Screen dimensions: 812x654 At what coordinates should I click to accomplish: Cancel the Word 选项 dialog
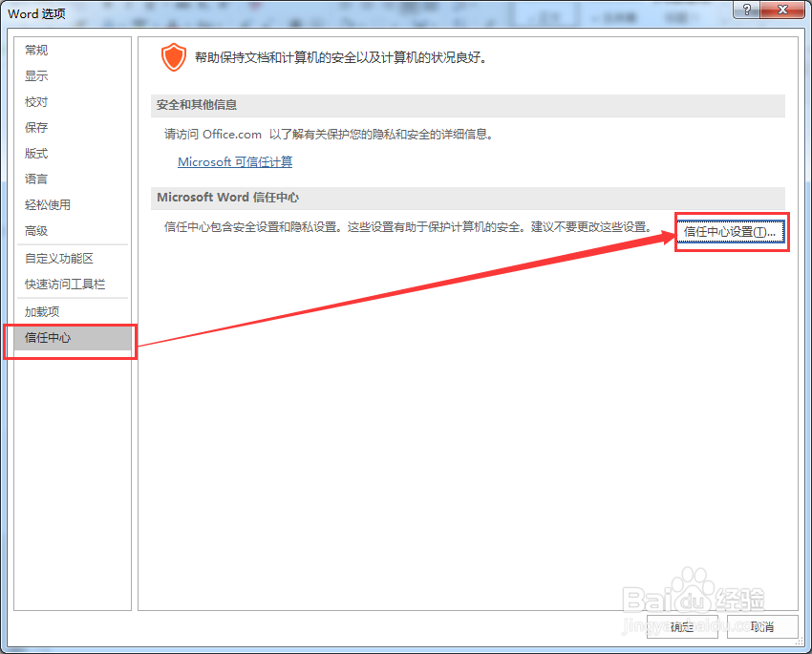coord(762,627)
